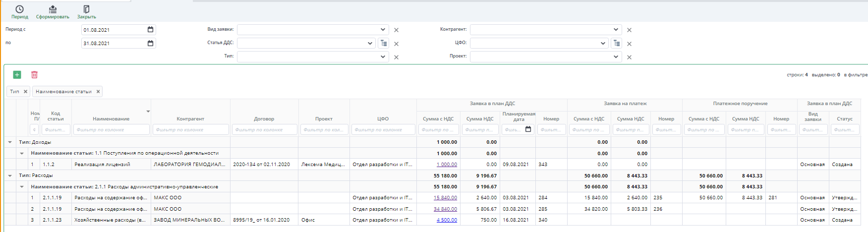Viewport: 868px width, 232px height.
Task: Remove the Тип grouping chip
Action: tap(25, 92)
